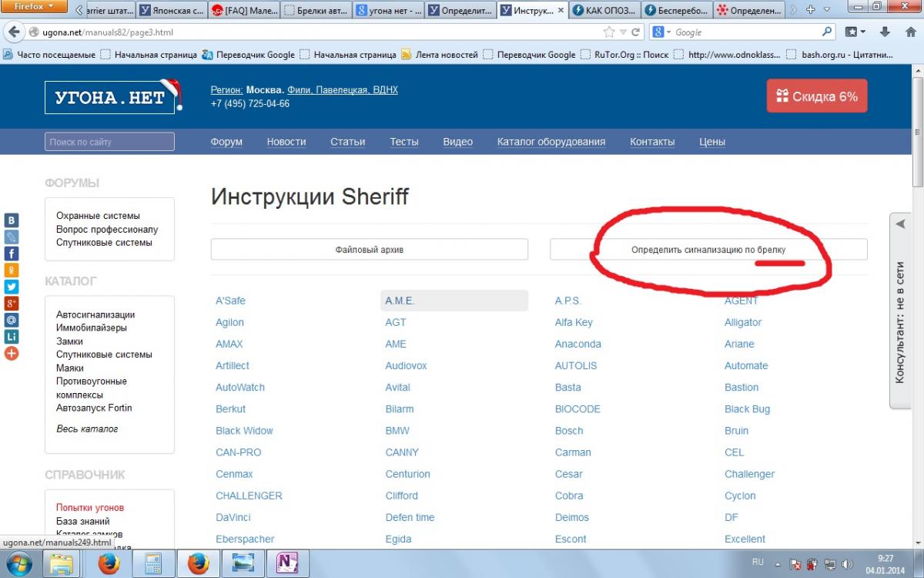Screen dimensions: 924x578
Task: Open Windows Start menu orb
Action: [18, 564]
